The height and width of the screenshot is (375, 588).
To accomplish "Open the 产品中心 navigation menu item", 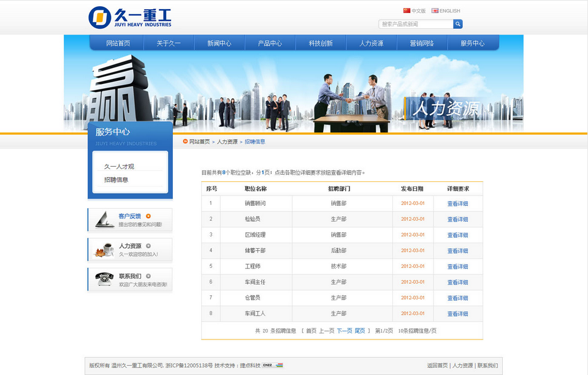I will [x=270, y=44].
